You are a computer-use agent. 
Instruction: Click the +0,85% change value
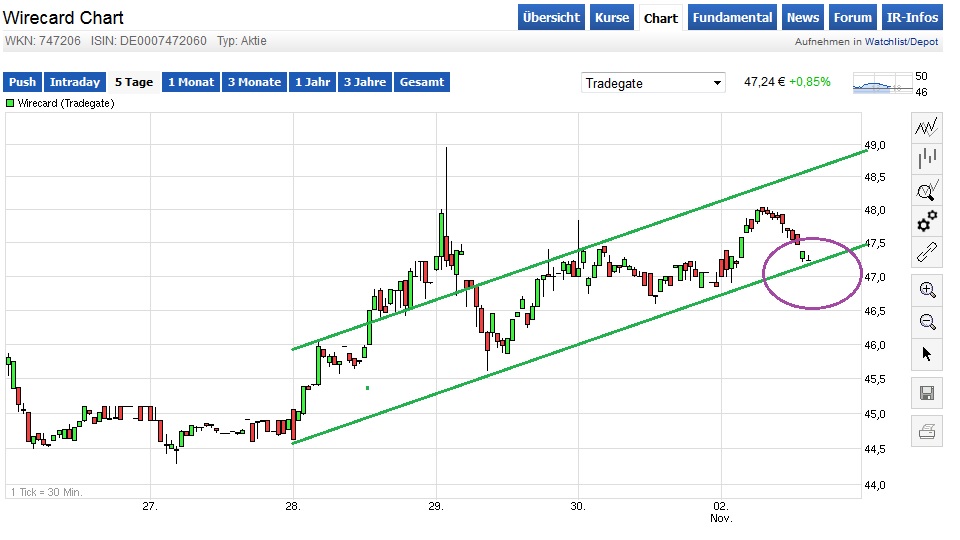point(809,82)
